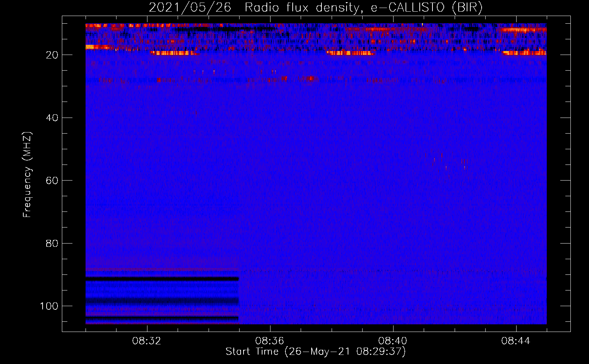Click the 100 frequency tick label

tap(49, 306)
